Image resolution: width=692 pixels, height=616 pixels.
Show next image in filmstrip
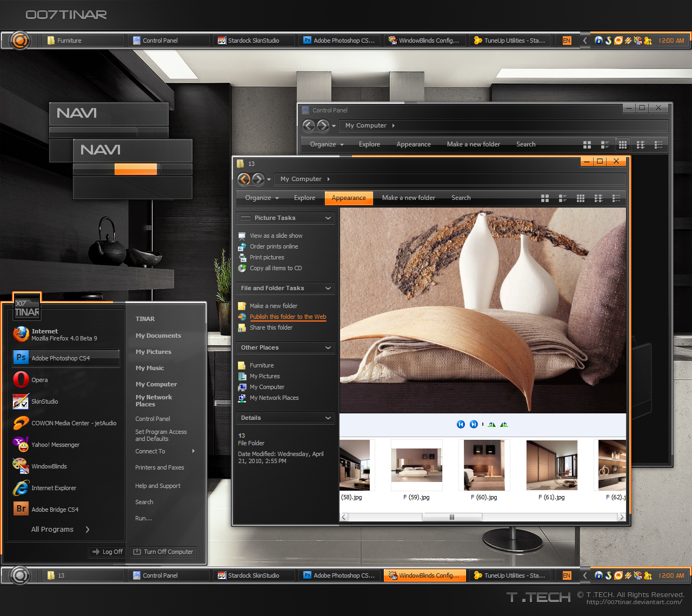coord(474,424)
